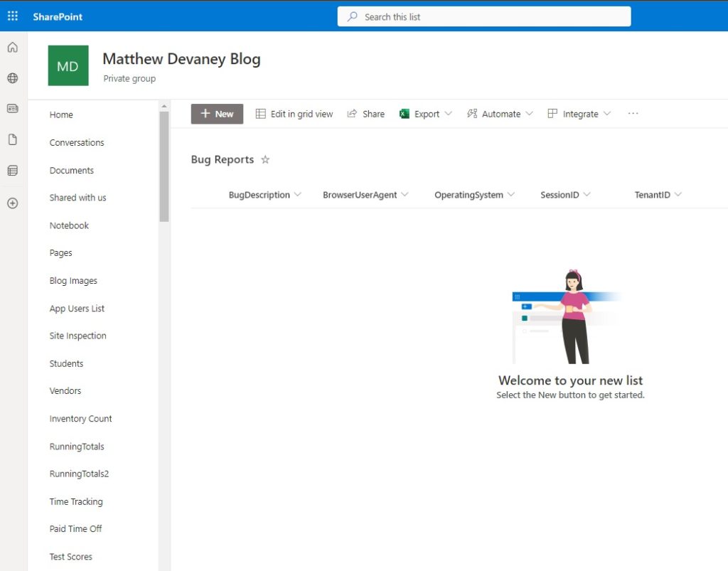Click into the Search this list box
Image resolution: width=728 pixels, height=571 pixels.
tap(483, 17)
